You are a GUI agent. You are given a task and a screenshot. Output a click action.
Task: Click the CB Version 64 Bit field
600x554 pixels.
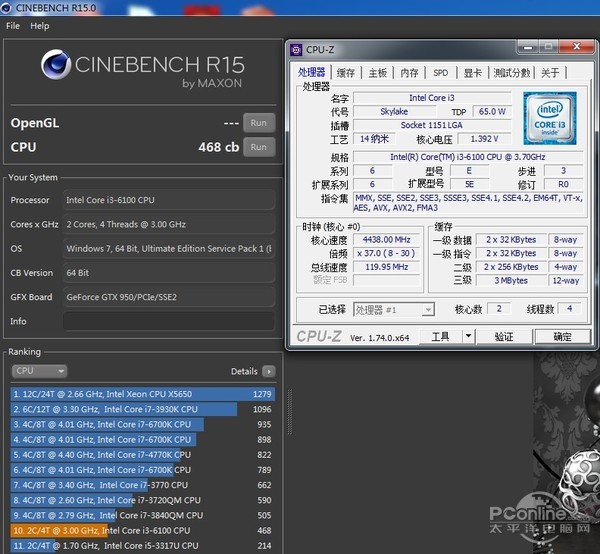pos(169,273)
